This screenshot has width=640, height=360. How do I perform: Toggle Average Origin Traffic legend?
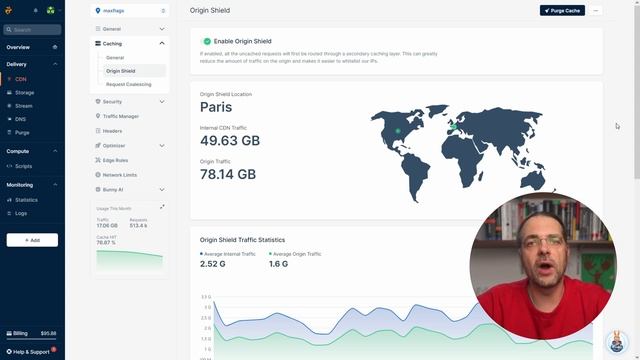pyautogui.click(x=295, y=254)
